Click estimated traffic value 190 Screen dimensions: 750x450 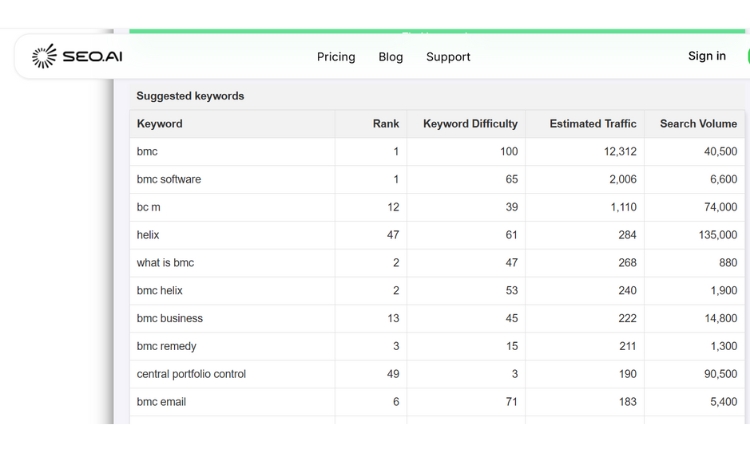pos(628,374)
